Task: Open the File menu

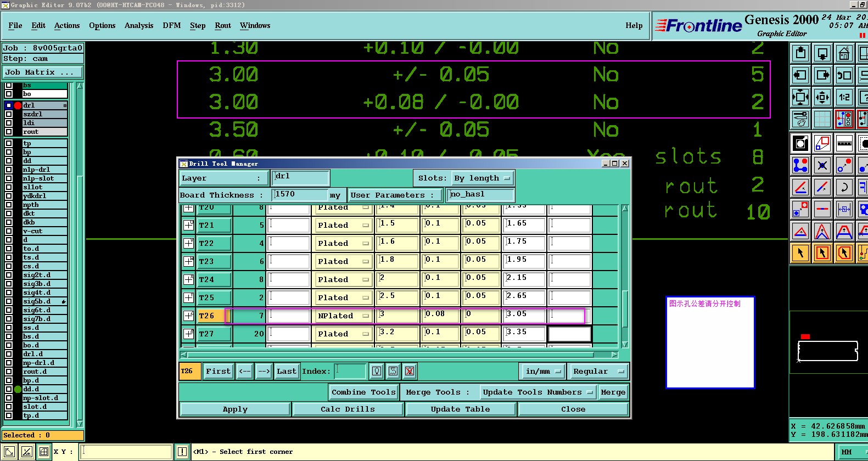Action: click(15, 26)
